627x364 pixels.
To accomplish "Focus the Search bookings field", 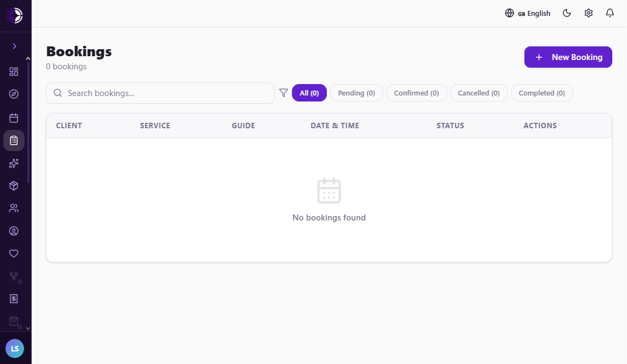I will click(x=160, y=93).
